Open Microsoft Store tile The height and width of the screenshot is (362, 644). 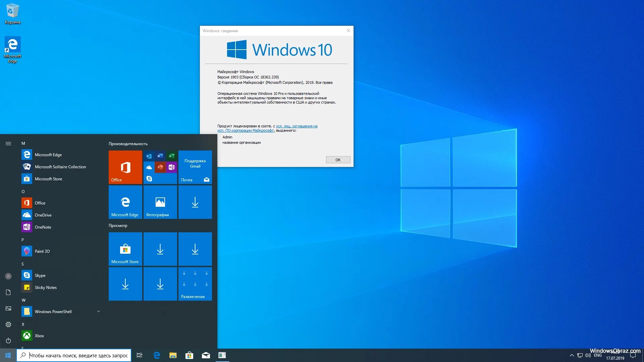[x=125, y=249]
